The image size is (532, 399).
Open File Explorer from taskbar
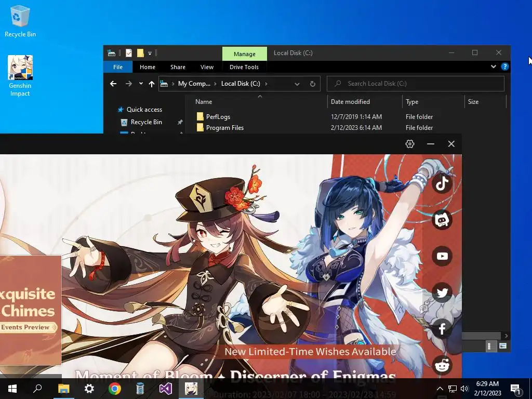63,389
